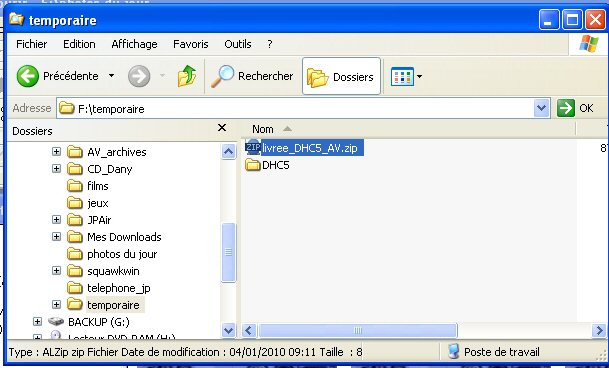Click file list scroll left arrow
This screenshot has height=368, width=609.
[249, 331]
